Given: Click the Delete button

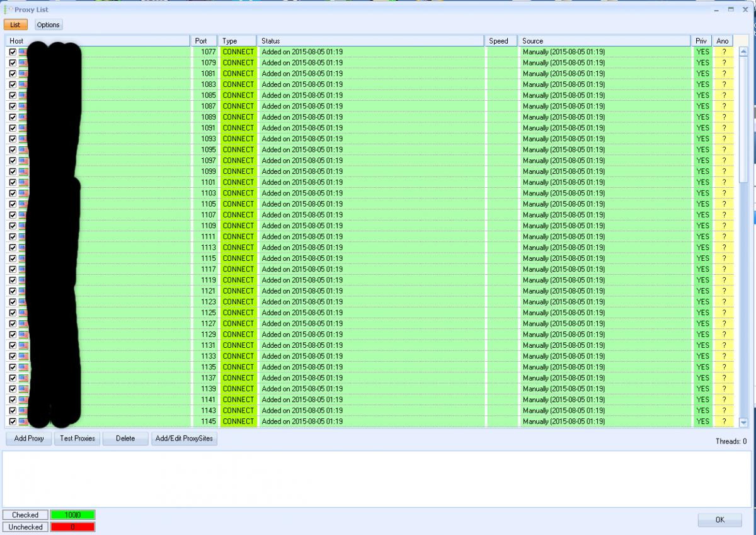Looking at the screenshot, I should [125, 439].
